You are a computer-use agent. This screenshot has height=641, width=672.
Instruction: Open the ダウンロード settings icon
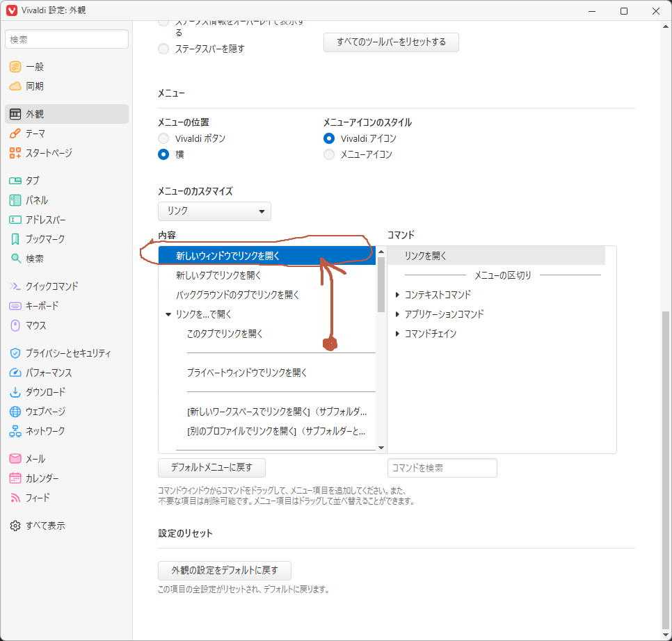15,392
